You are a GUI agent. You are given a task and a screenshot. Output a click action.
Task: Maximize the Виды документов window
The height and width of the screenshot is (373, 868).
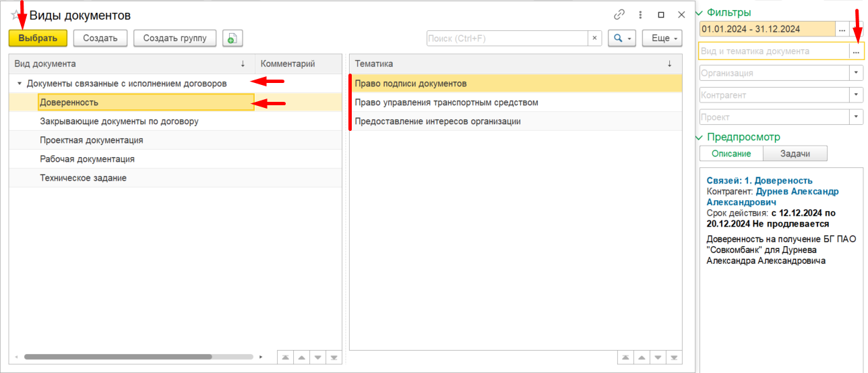point(661,15)
